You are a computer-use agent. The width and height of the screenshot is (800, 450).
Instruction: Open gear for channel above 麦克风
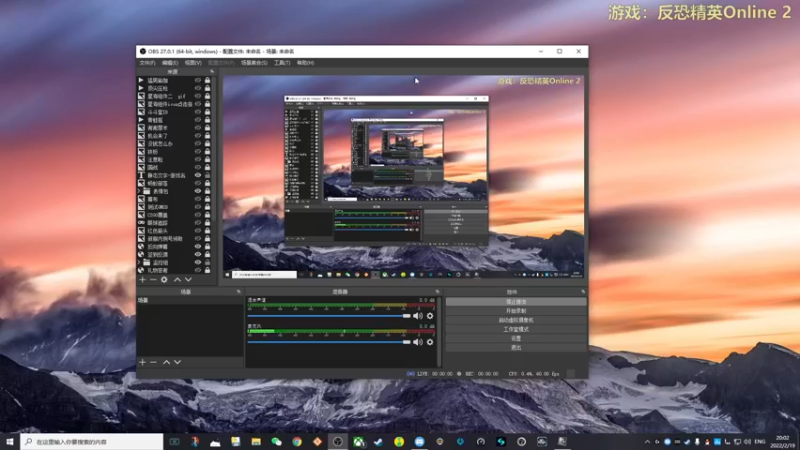[x=430, y=316]
